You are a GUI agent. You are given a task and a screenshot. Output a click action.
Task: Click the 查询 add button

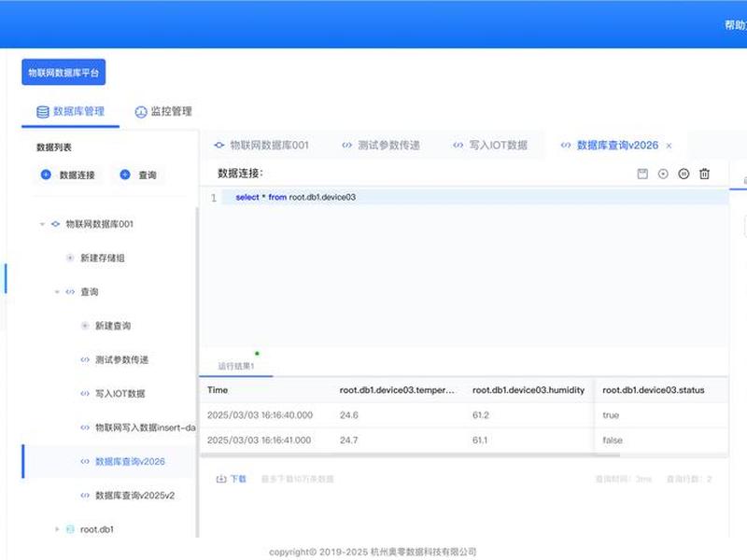click(138, 175)
